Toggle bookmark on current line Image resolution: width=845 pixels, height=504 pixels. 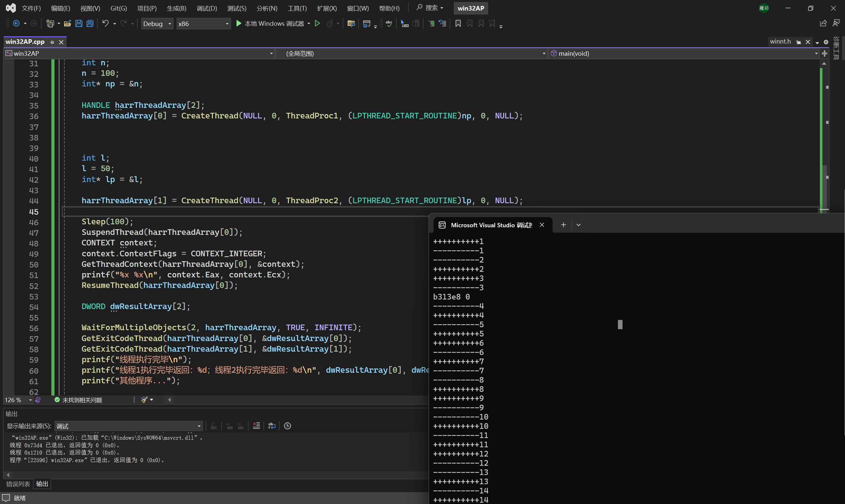458,23
